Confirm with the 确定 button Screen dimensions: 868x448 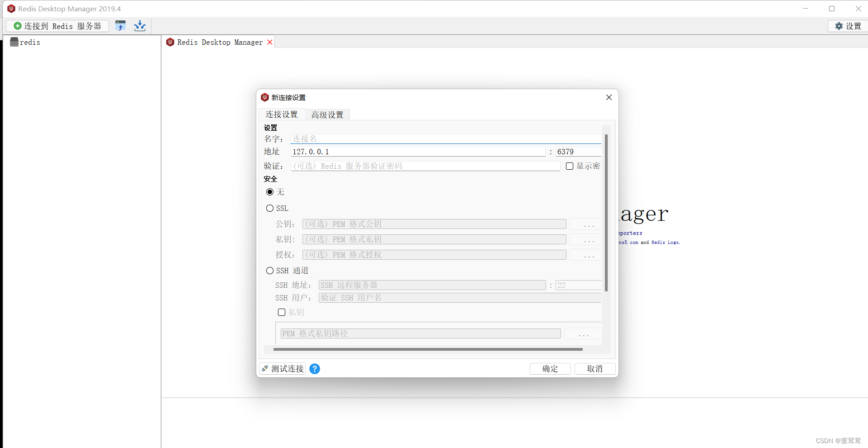550,369
